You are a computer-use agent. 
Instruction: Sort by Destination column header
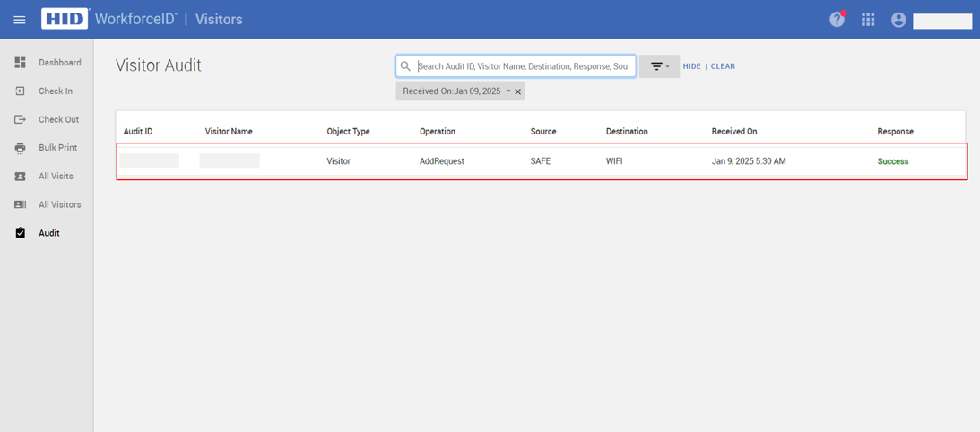(x=627, y=131)
